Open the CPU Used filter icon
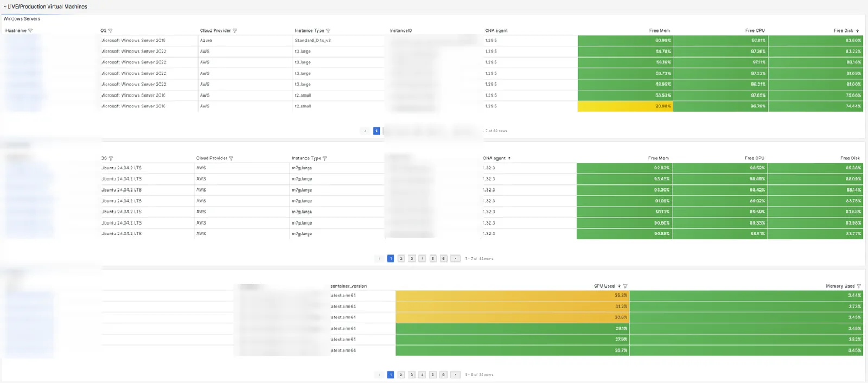Viewport: 868px width, 383px height. click(x=625, y=286)
